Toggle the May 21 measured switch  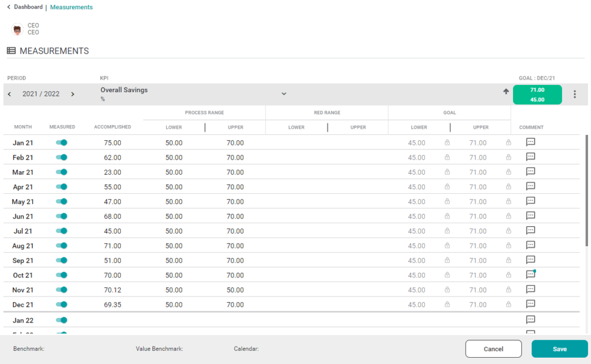(61, 201)
